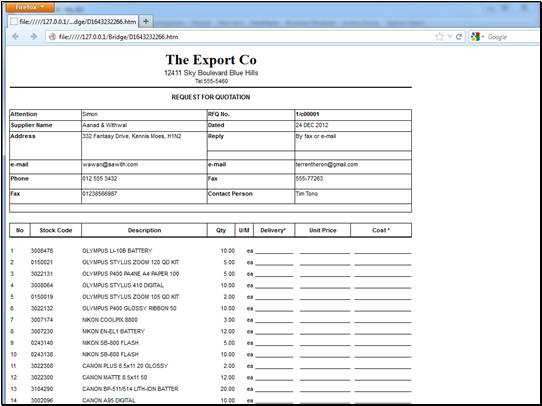Click "CANON MATTE 8.5x11 50" description

[x=114, y=378]
